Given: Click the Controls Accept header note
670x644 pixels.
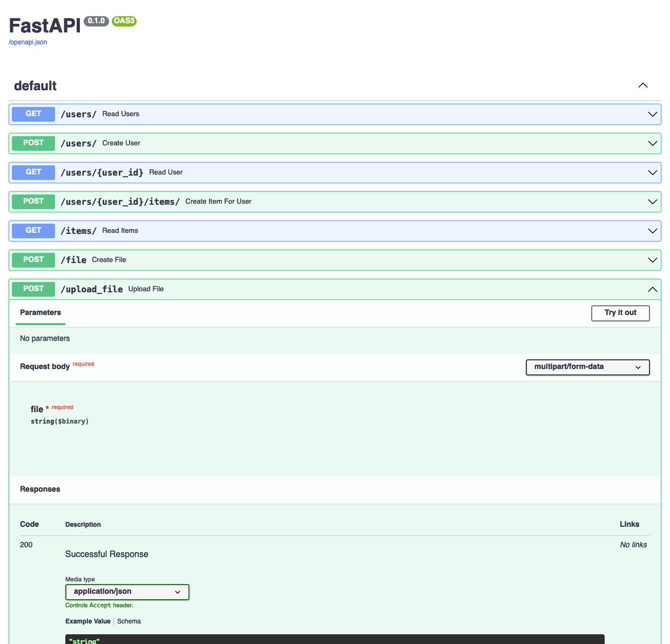Looking at the screenshot, I should tap(99, 606).
